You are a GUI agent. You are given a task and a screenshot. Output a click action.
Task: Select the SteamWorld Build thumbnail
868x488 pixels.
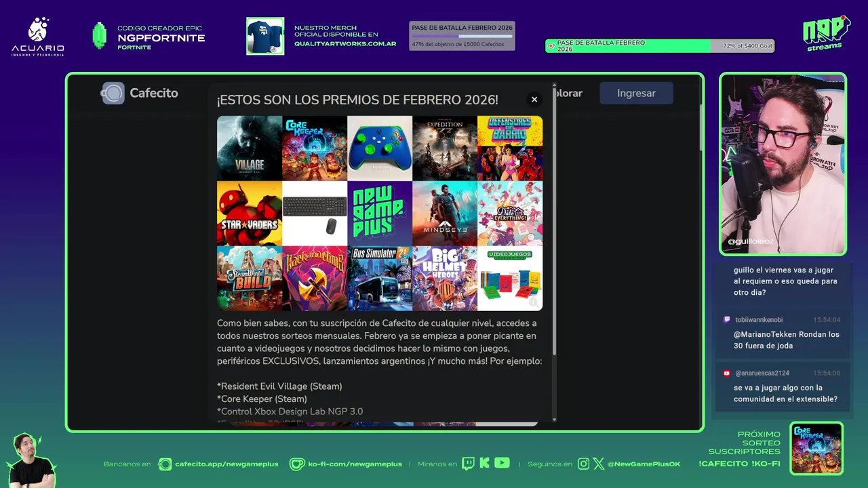click(250, 279)
